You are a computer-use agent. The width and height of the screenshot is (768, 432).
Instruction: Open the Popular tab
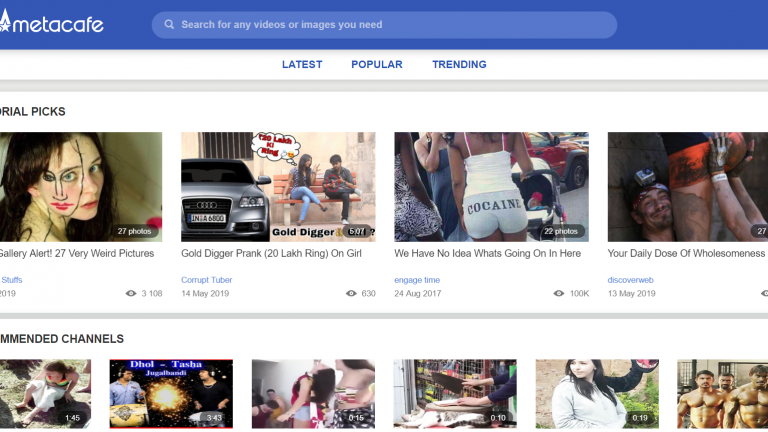[376, 64]
